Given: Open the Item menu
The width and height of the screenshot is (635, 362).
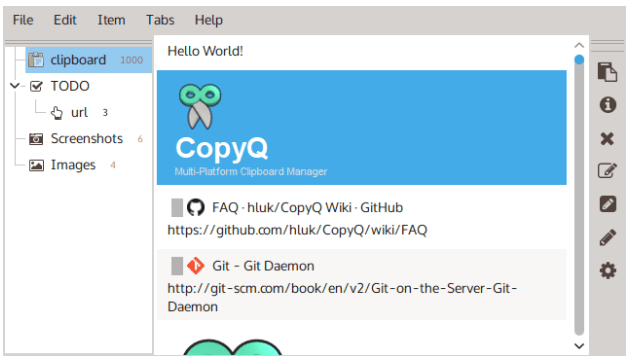Looking at the screenshot, I should click(111, 20).
